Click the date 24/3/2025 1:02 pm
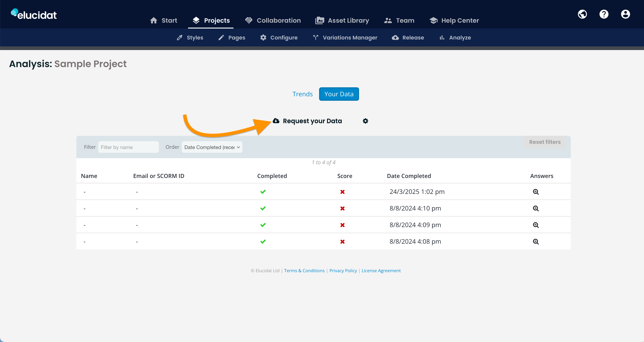Image resolution: width=644 pixels, height=342 pixels. pyautogui.click(x=417, y=192)
